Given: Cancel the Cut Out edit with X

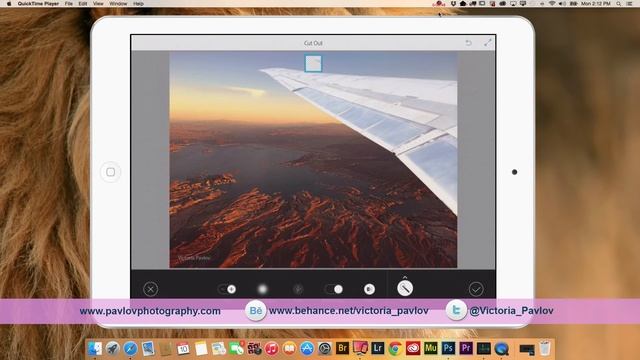Looking at the screenshot, I should point(151,289).
